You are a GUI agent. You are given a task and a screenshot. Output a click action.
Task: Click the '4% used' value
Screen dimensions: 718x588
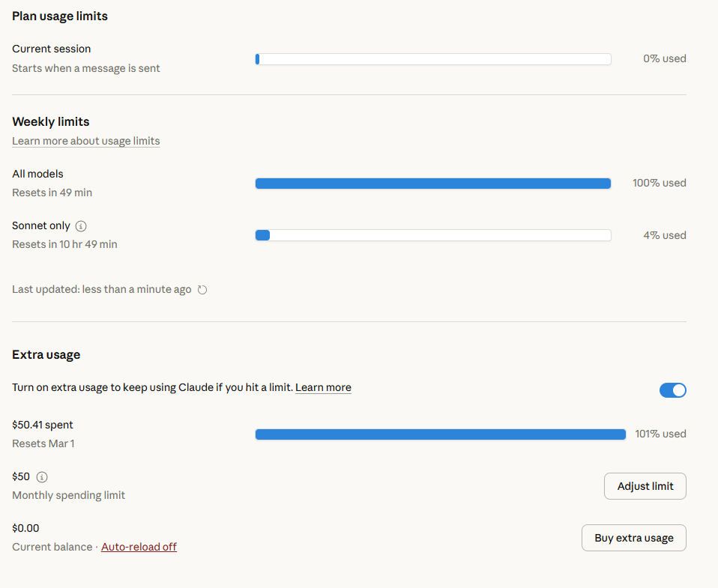[665, 235]
